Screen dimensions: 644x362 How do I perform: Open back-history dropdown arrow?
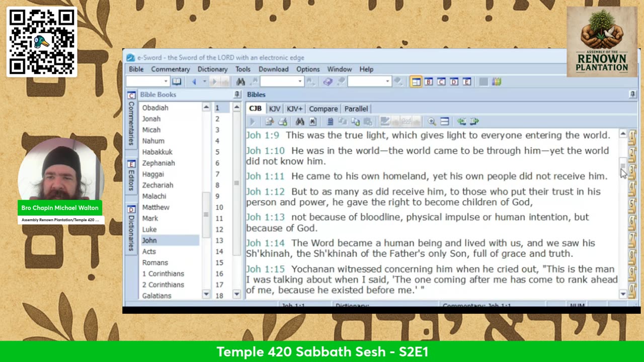tap(204, 81)
